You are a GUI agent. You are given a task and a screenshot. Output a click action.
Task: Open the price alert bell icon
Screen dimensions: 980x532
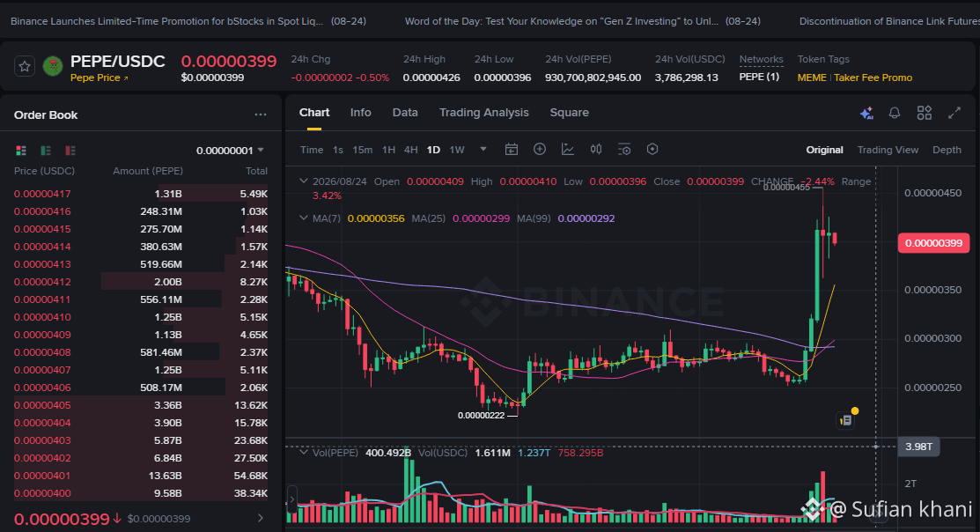pos(895,113)
